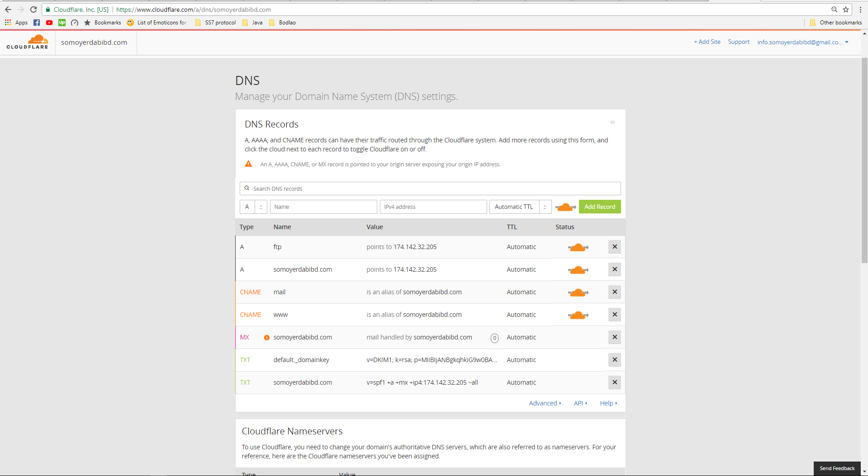The height and width of the screenshot is (476, 868).
Task: Reload the page
Action: tap(33, 9)
